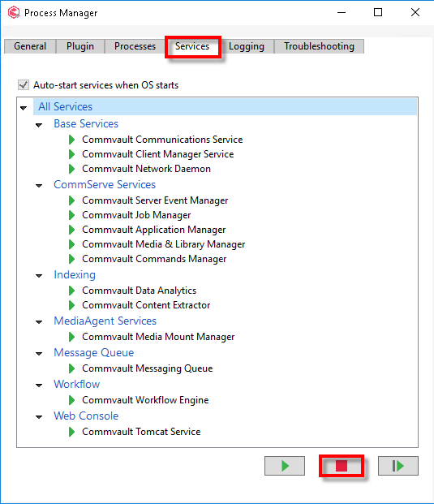Viewport: 434px width, 504px height.
Task: Select the CommServe Services group label
Action: [x=105, y=184]
